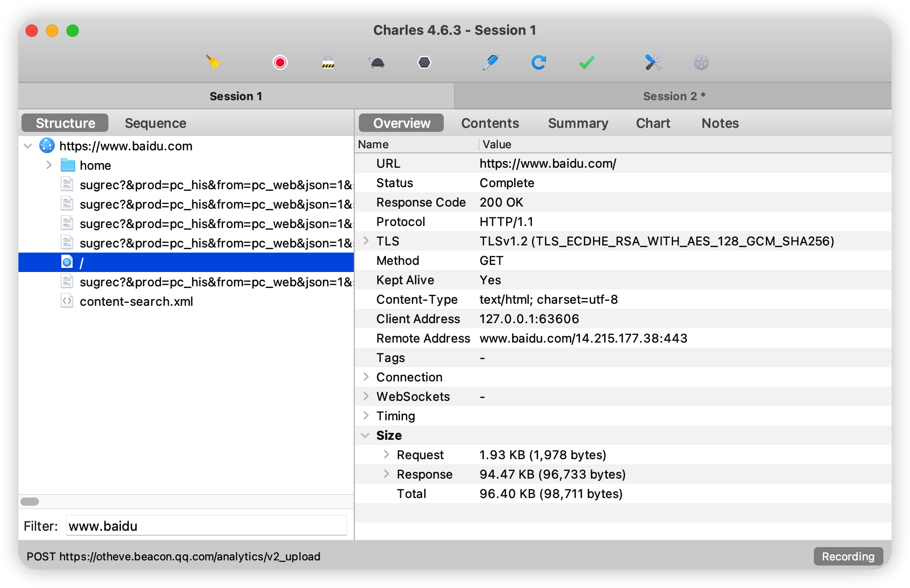Open the Overview tab

click(x=401, y=123)
